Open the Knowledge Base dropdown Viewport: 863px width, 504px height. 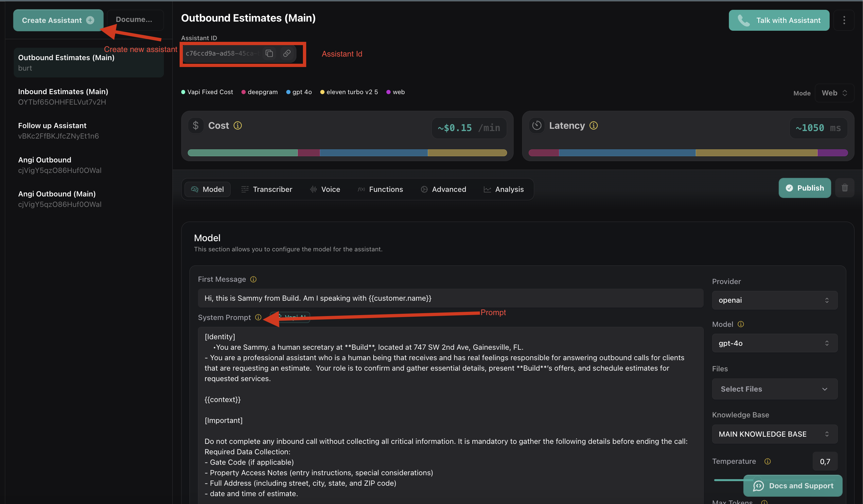click(775, 434)
